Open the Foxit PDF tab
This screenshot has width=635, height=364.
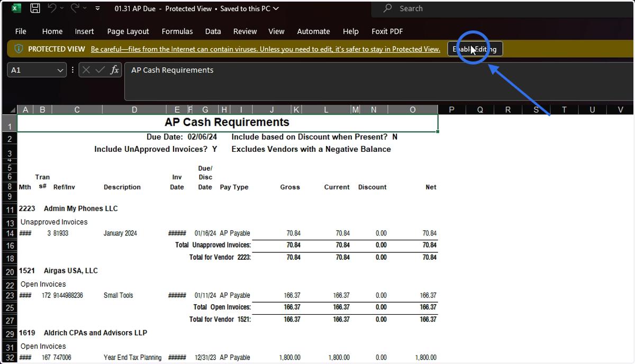387,31
